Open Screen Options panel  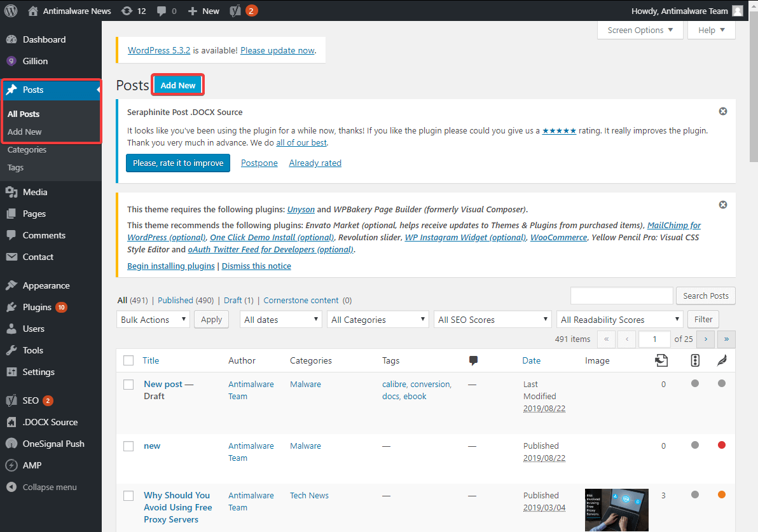tap(640, 30)
